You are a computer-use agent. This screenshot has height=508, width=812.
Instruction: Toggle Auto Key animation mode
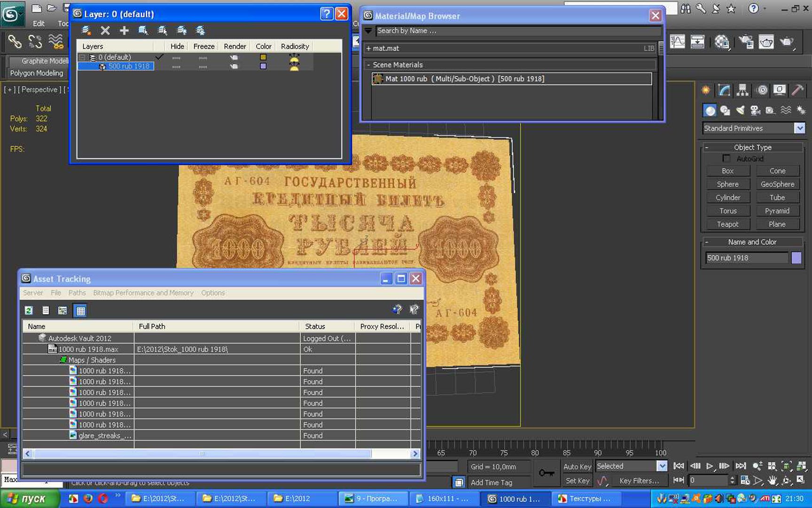click(x=577, y=467)
